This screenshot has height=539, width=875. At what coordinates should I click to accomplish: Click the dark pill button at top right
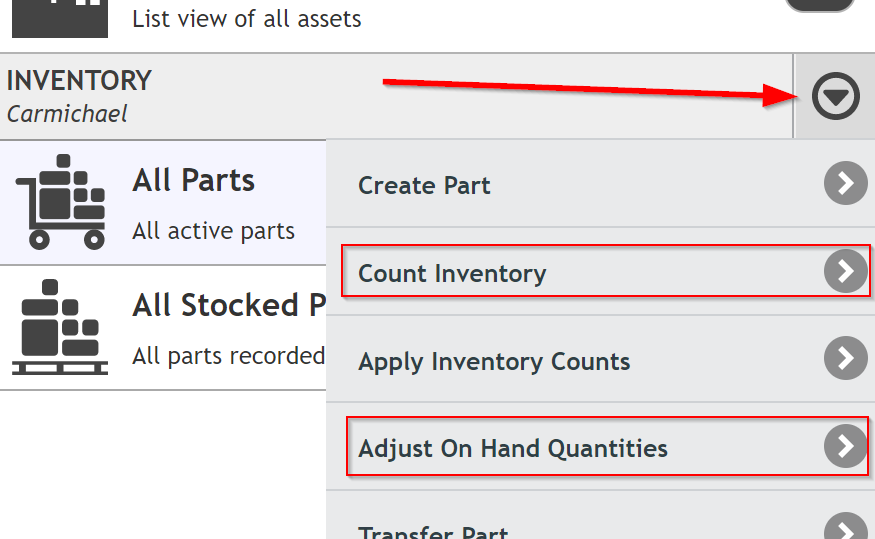click(x=819, y=6)
